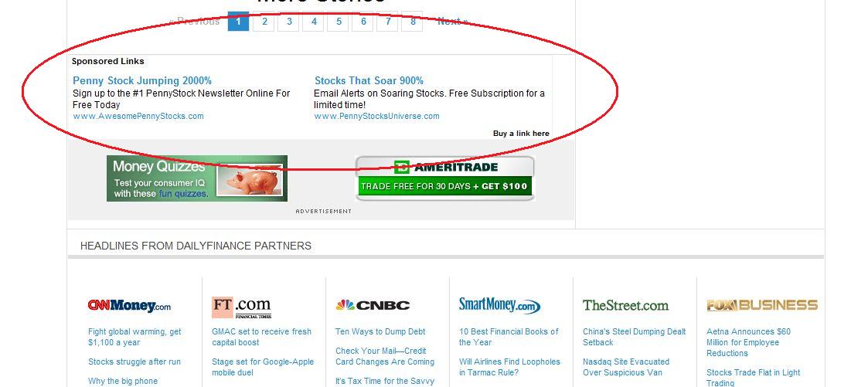The height and width of the screenshot is (387, 868).
Task: Go to page 2 of stories
Action: pos(264,22)
